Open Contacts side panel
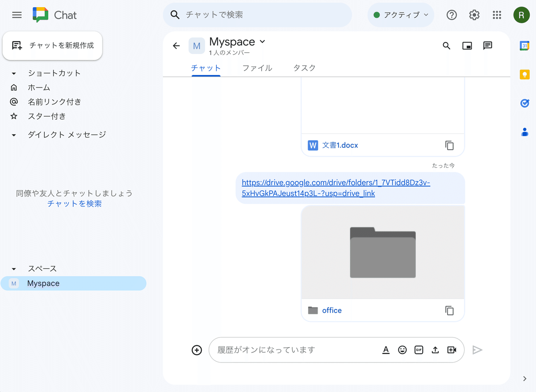Screen dimensions: 536x392 click(x=525, y=132)
